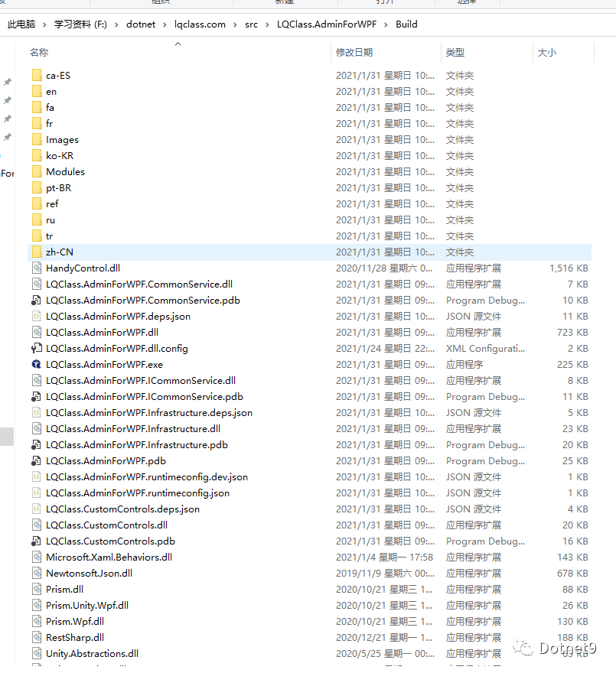Navigate to 学习资料 (F:) breadcrumb
The width and height of the screenshot is (616, 673).
[x=80, y=24]
